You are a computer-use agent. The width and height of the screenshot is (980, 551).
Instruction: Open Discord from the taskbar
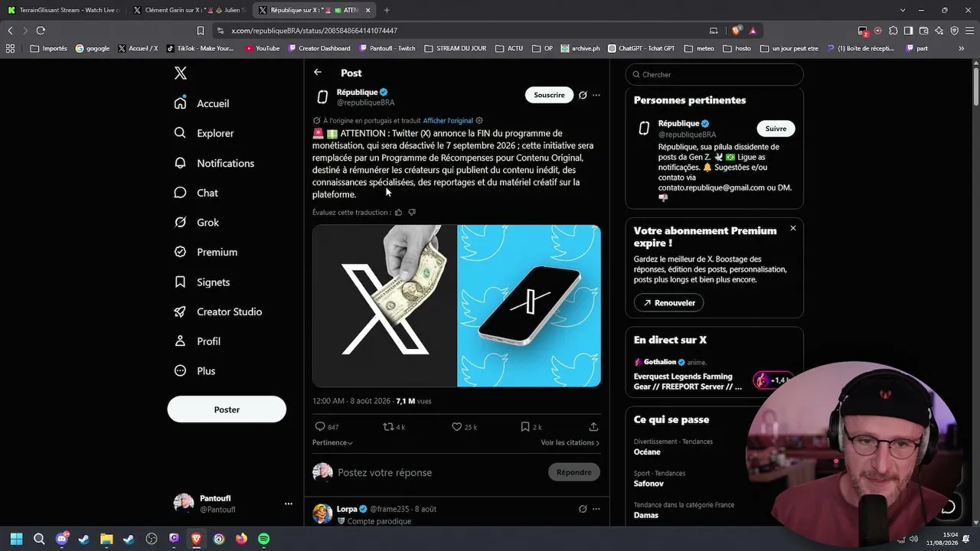tap(62, 539)
